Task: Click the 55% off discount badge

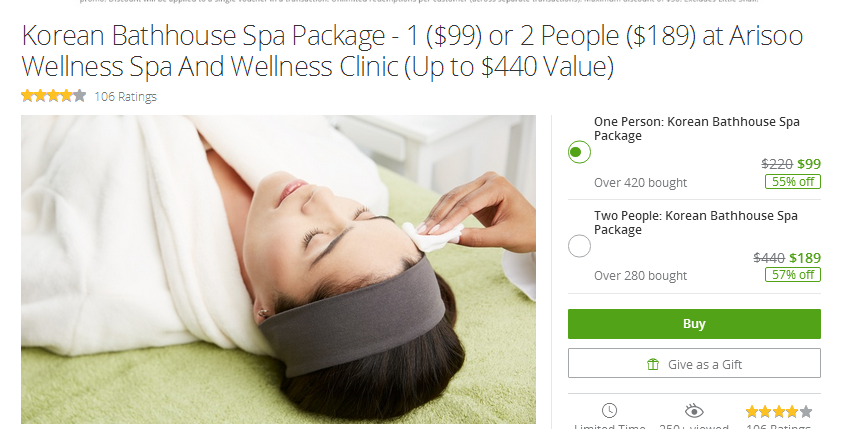Action: pyautogui.click(x=792, y=182)
